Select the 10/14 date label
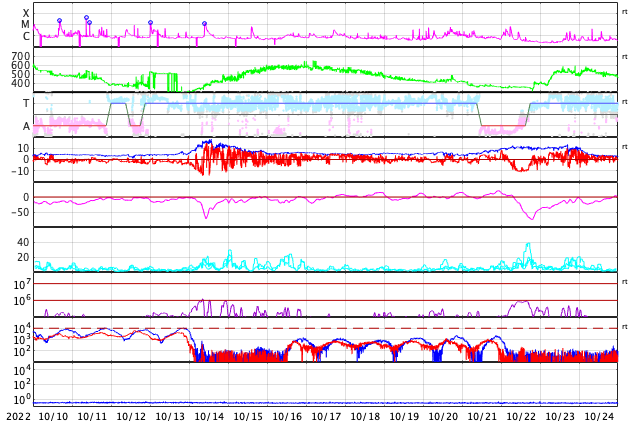Screen dimensions: 634x424 tap(209, 416)
